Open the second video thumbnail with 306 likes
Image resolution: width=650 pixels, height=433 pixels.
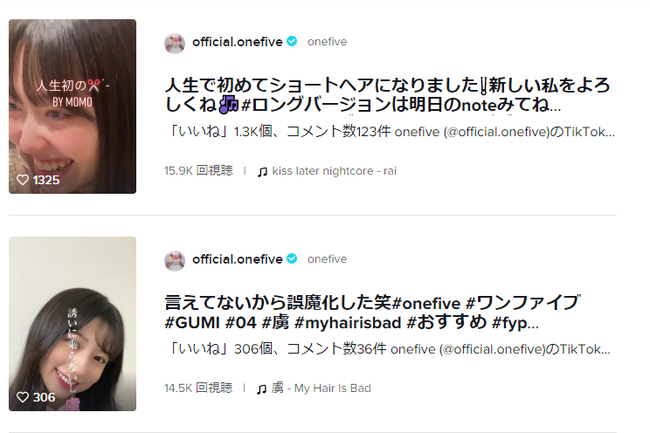click(73, 324)
